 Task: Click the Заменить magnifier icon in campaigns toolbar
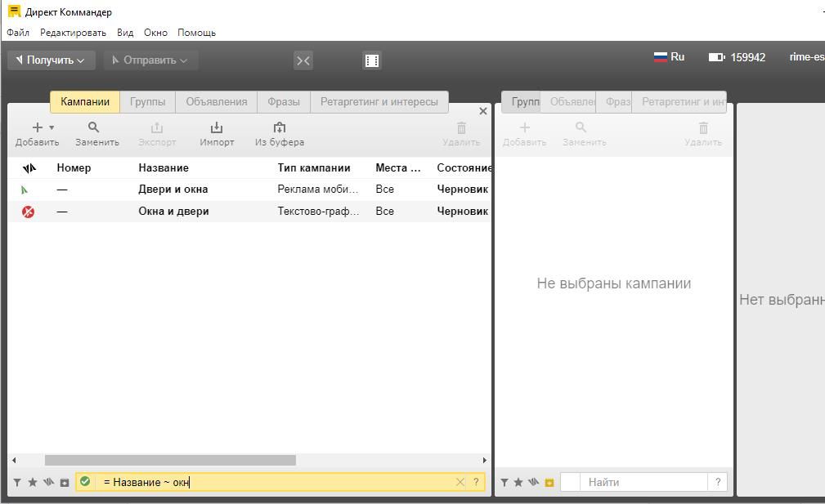(x=94, y=127)
